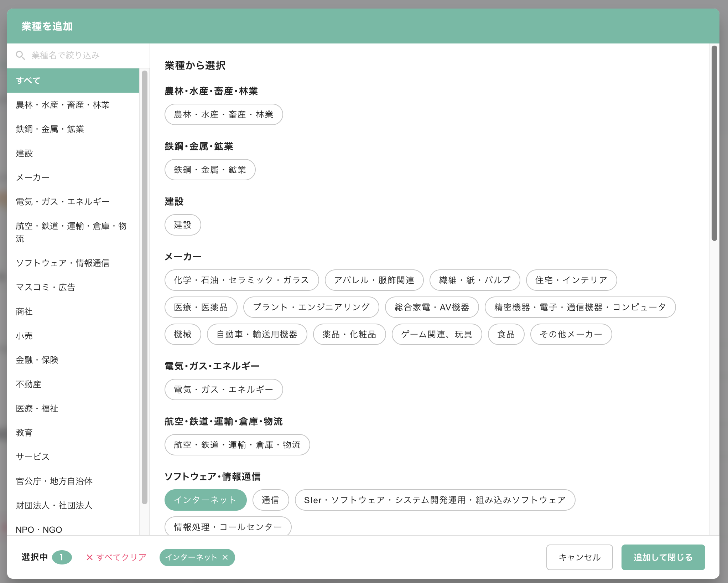Image resolution: width=728 pixels, height=583 pixels.
Task: Toggle 精密機器・電子・通信機器・コンピュータ chip
Action: coord(580,307)
